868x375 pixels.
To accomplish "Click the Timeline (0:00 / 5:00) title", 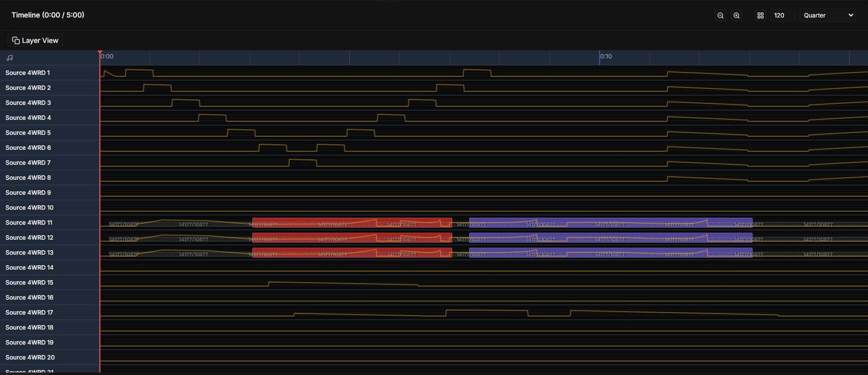I will [x=48, y=15].
